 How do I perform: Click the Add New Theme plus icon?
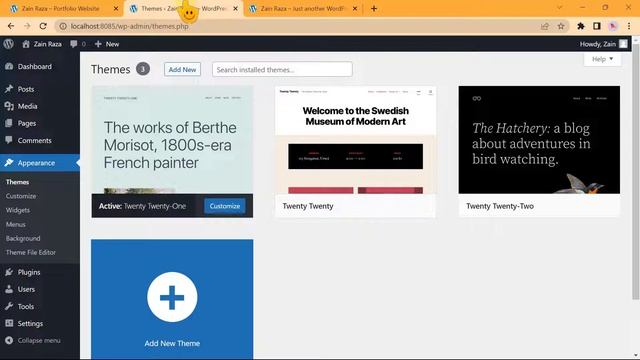pyautogui.click(x=172, y=297)
